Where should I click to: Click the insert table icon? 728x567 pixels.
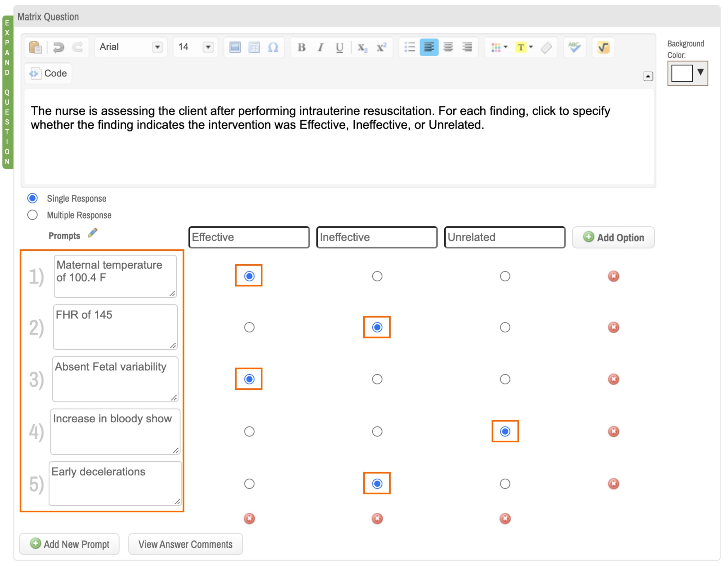point(254,47)
